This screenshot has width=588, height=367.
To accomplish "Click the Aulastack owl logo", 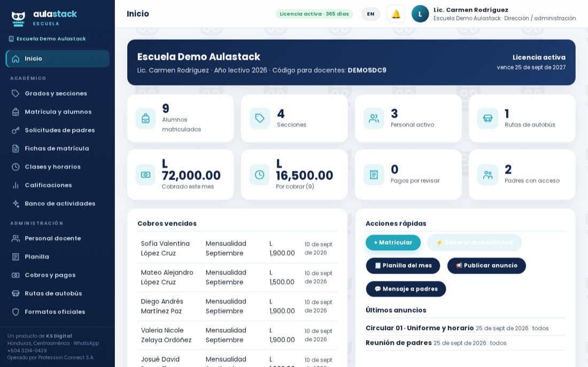I will [18, 19].
